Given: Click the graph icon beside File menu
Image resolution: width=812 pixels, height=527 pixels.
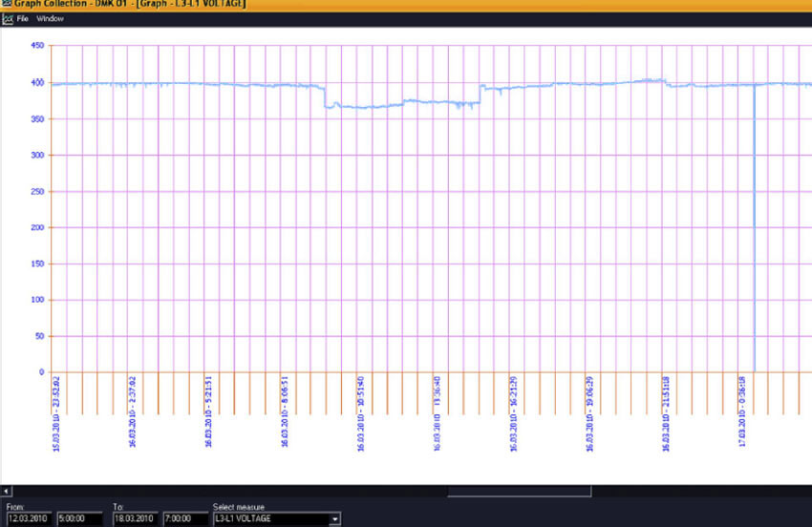Looking at the screenshot, I should [x=7, y=18].
